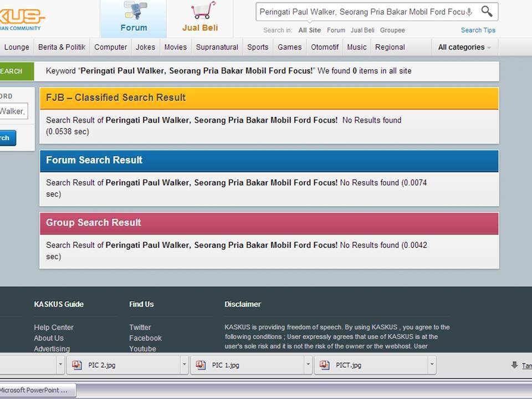
Task: Open dropdown of the leftmost download item
Action: pyautogui.click(x=60, y=365)
